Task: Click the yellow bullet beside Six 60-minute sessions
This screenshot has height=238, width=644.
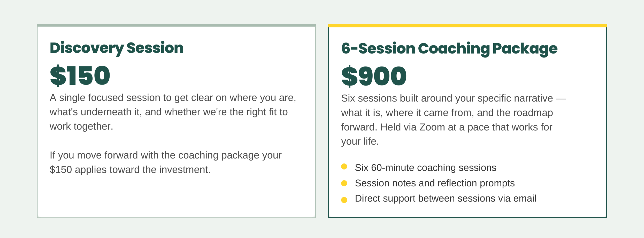Action: coord(344,167)
